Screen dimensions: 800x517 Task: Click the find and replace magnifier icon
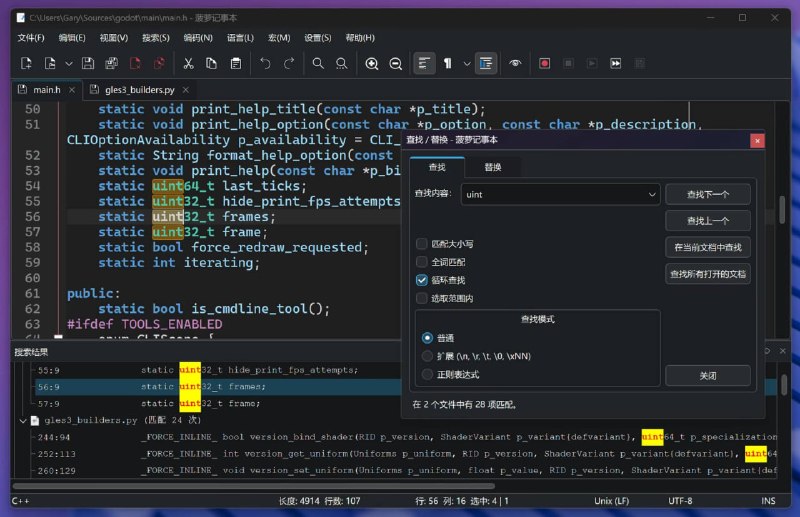point(341,63)
